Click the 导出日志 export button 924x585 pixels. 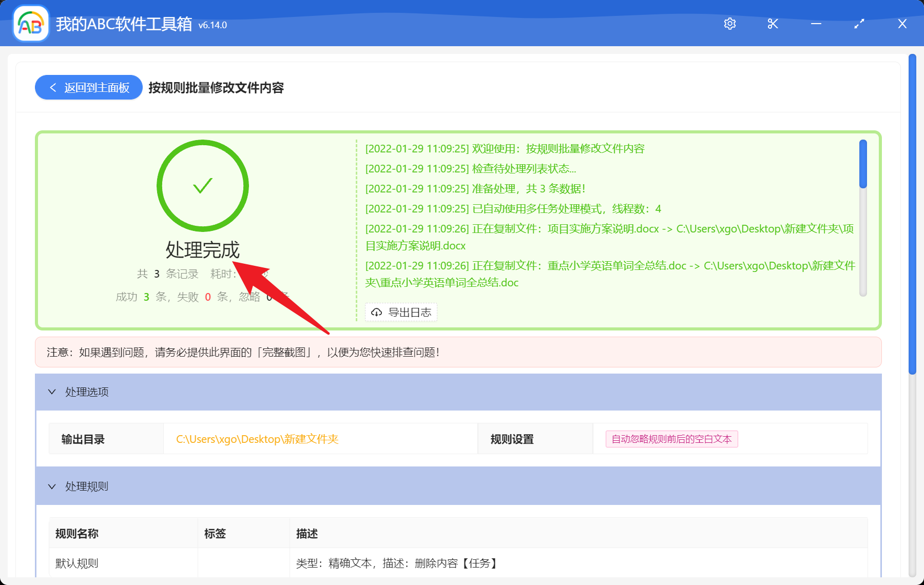tap(401, 312)
